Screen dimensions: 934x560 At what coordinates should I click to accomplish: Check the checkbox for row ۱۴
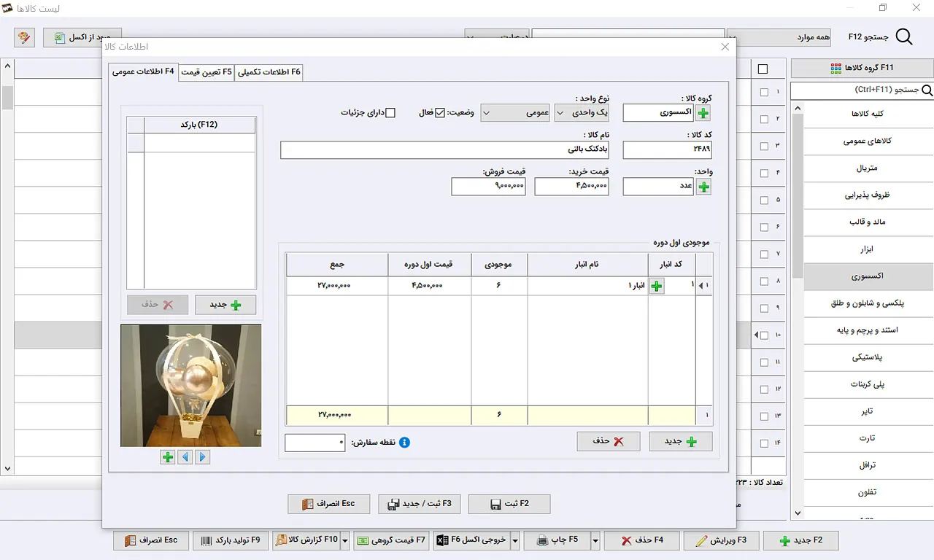[764, 443]
